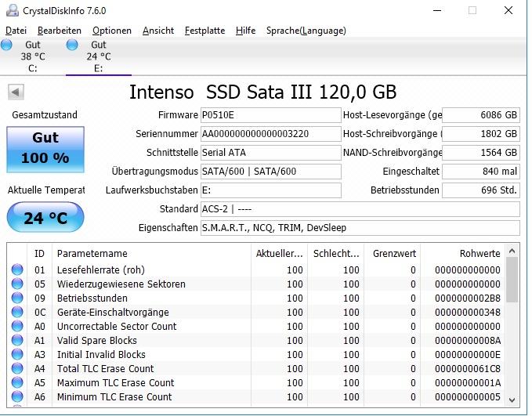Click status orb of Initial Invalid Blocks row
Screen dimensions: 532x416
(17, 355)
